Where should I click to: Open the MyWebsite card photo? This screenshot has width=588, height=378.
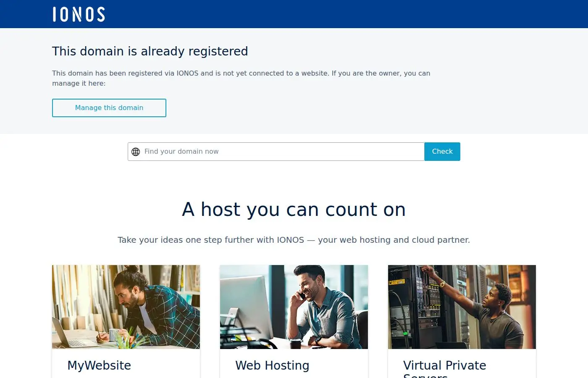pos(126,307)
